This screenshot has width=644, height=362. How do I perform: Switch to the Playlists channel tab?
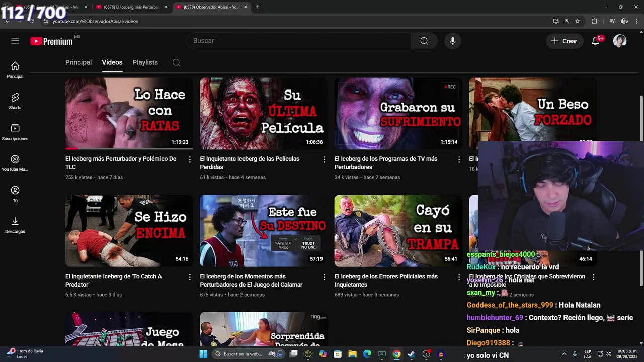145,62
